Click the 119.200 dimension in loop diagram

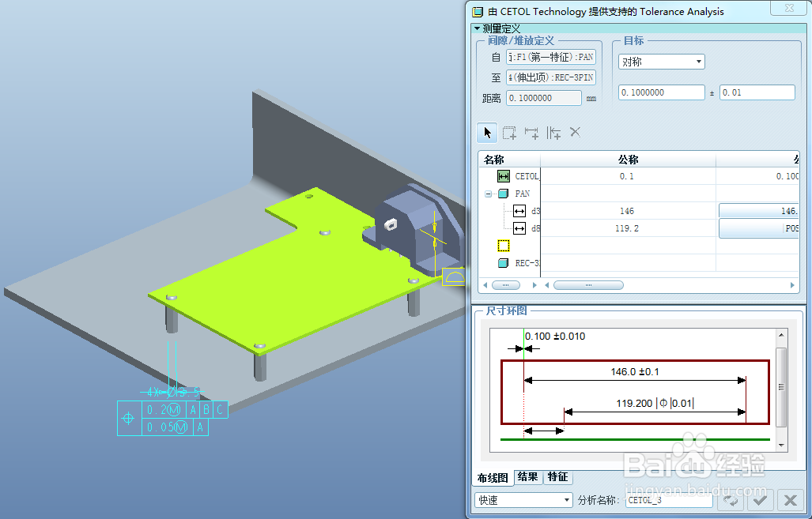coord(655,403)
